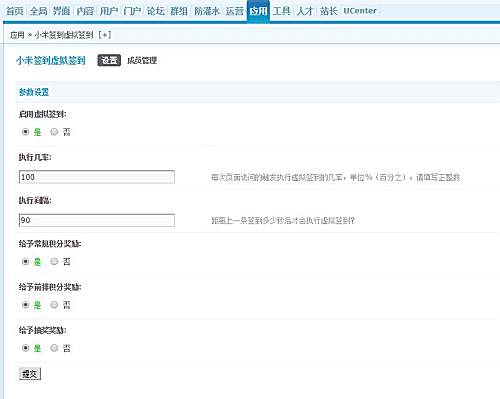500x399 pixels.
Task: Open the 成员管理 sub-tab
Action: pos(142,60)
